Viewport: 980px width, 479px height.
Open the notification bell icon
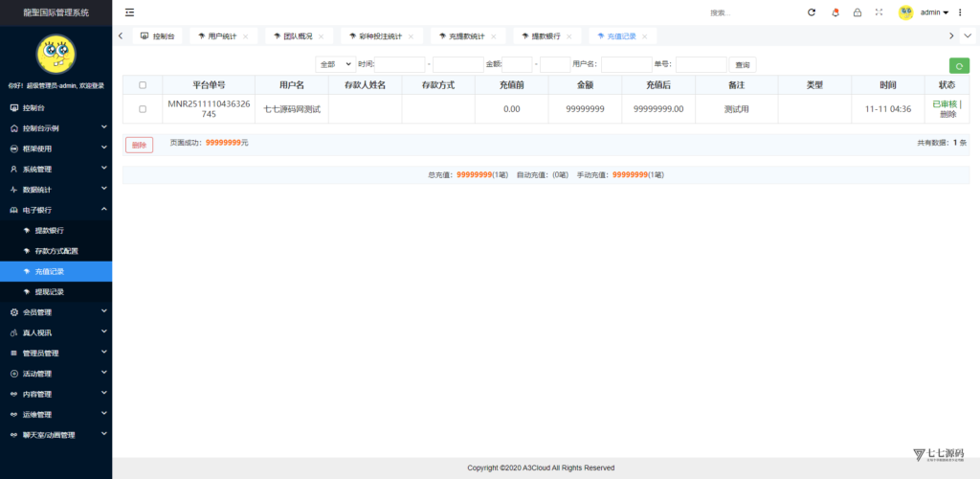(x=835, y=12)
